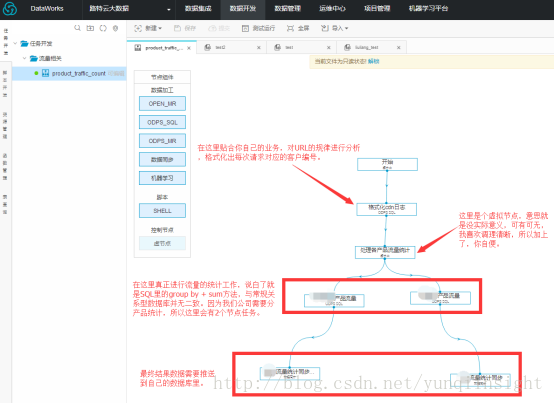
Task: Click the 提交 submit button
Action: [219, 28]
